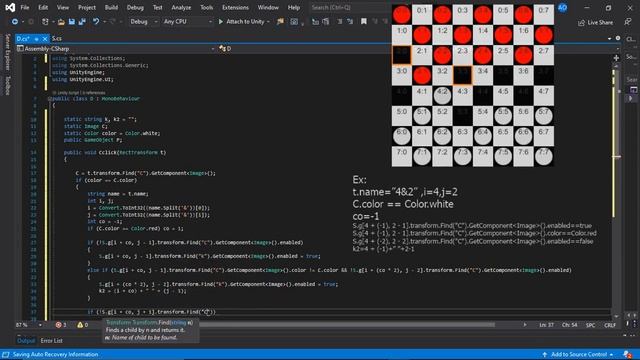Click the Ln 37 line indicator
Viewport: 640px width, 360px height.
coord(546,325)
